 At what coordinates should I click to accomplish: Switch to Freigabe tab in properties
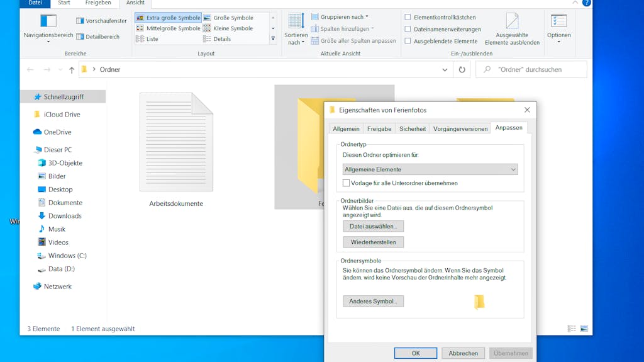pos(379,129)
